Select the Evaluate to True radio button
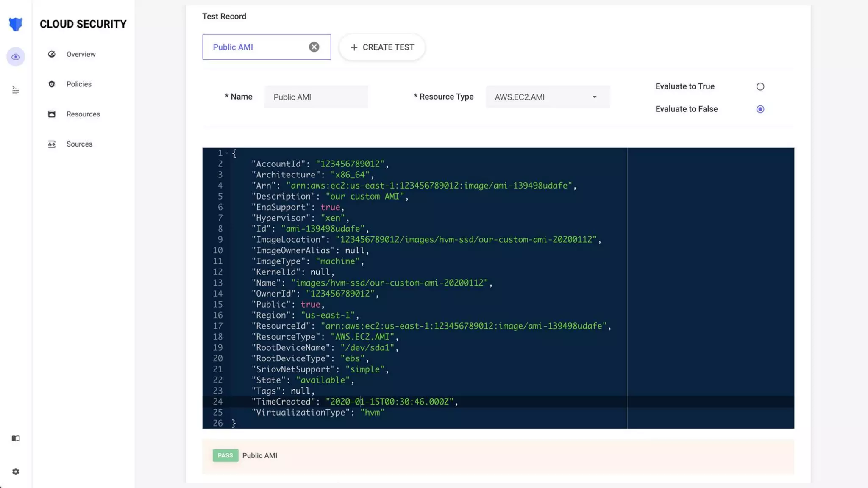The width and height of the screenshot is (868, 488). [760, 86]
